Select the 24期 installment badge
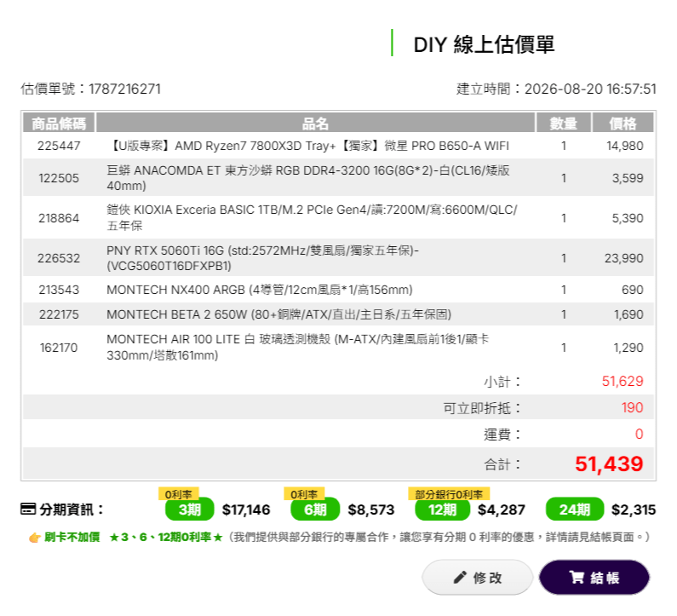Screen dimensions: 677x616 click(x=575, y=509)
